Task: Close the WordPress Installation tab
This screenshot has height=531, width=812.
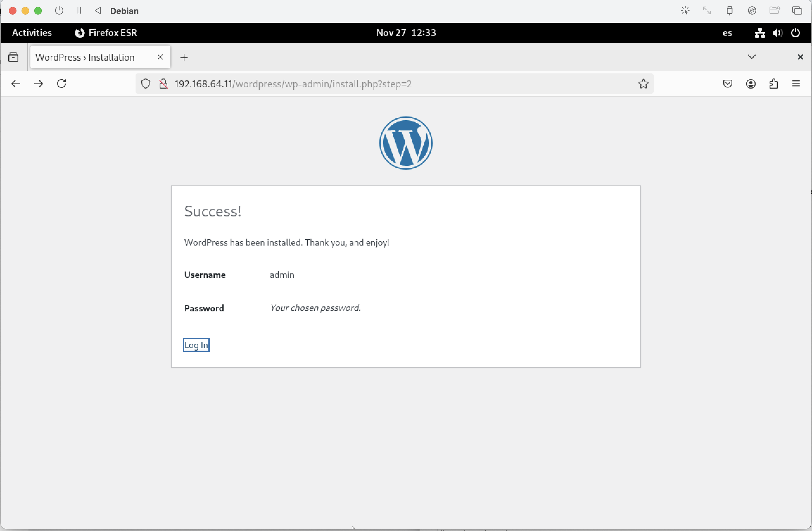Action: point(160,57)
